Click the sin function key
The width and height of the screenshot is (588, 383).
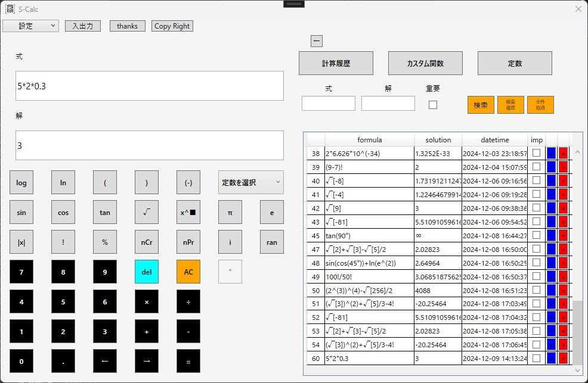[x=21, y=212]
